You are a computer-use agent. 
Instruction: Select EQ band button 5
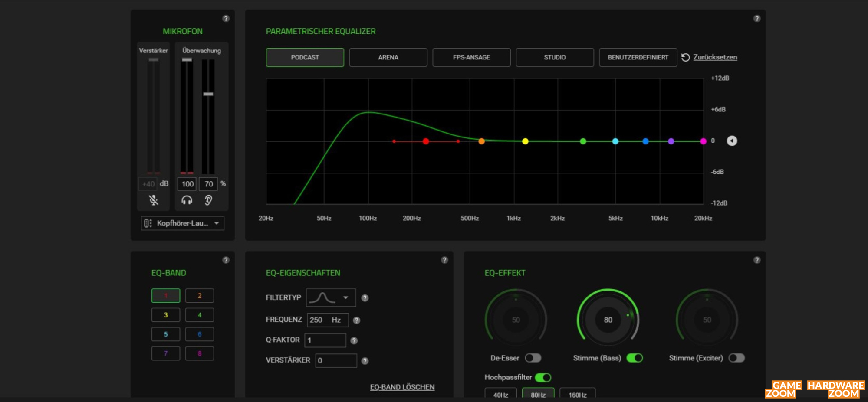166,334
